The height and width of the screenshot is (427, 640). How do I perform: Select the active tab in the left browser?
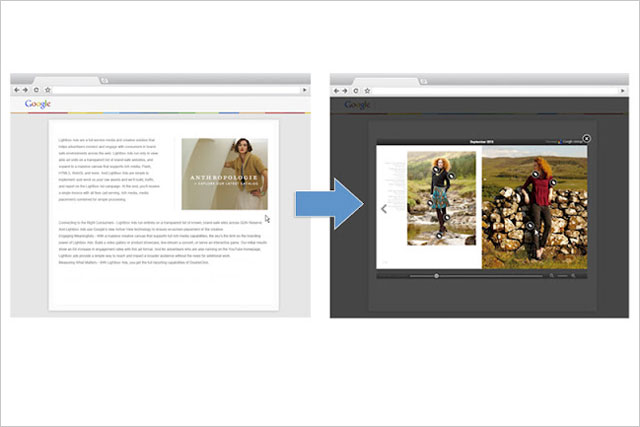coord(66,80)
